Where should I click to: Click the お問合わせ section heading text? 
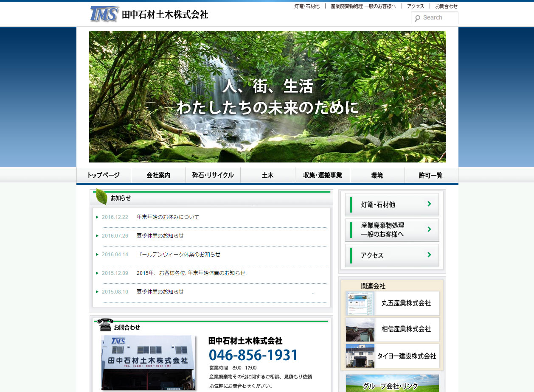coord(127,328)
